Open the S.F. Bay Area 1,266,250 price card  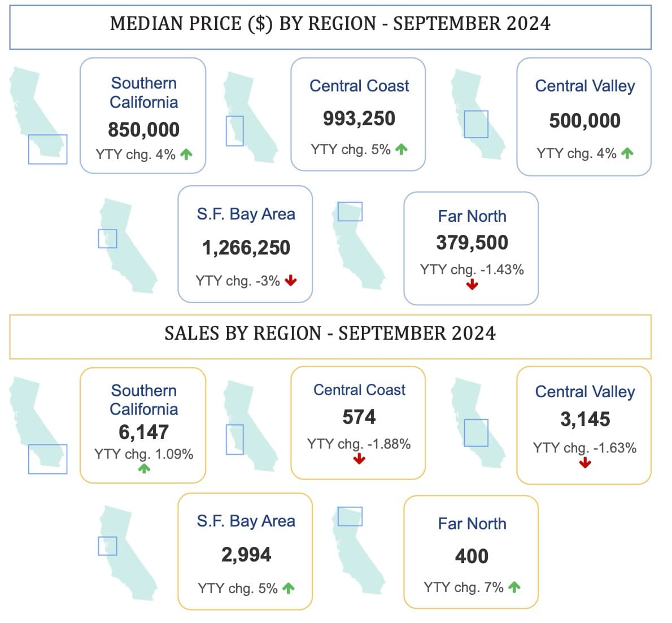coord(245,244)
